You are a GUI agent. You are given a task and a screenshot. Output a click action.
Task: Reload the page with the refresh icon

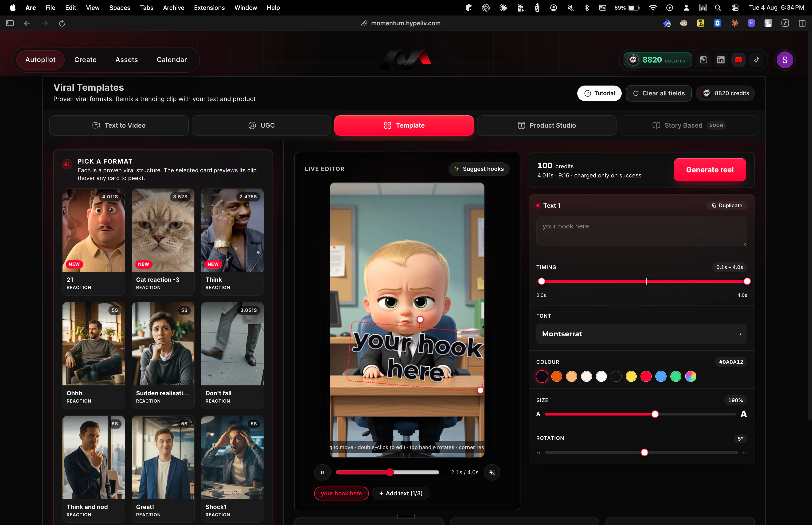62,23
